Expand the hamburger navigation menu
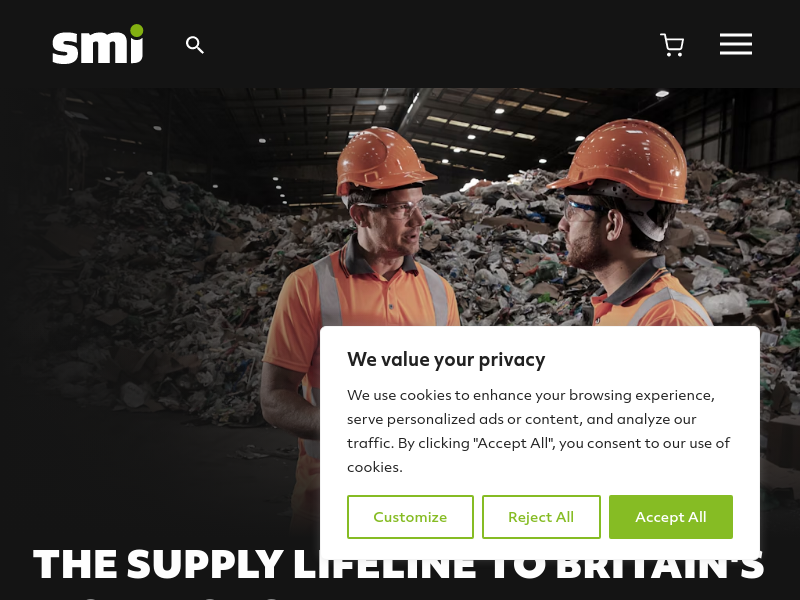Image resolution: width=800 pixels, height=600 pixels. (736, 44)
